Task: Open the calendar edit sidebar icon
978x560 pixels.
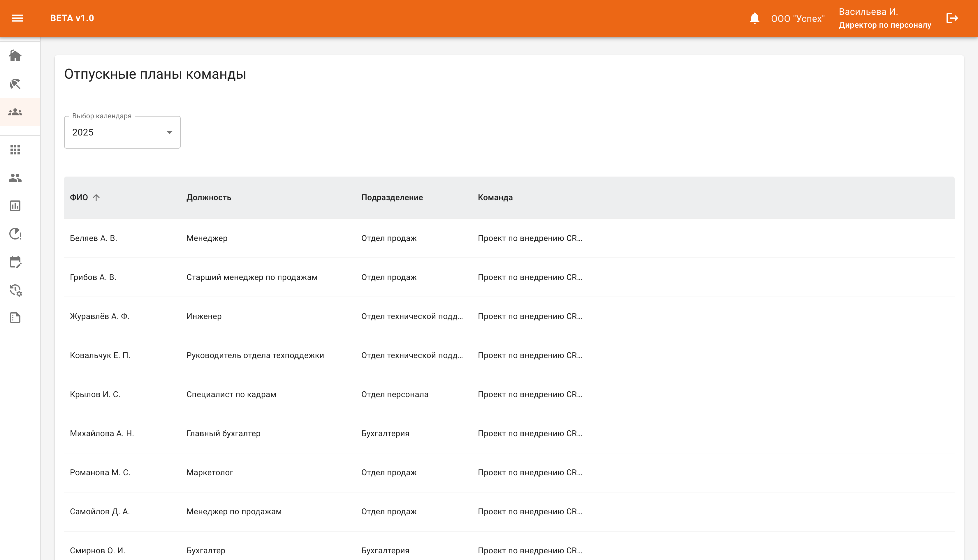Action: coord(15,262)
